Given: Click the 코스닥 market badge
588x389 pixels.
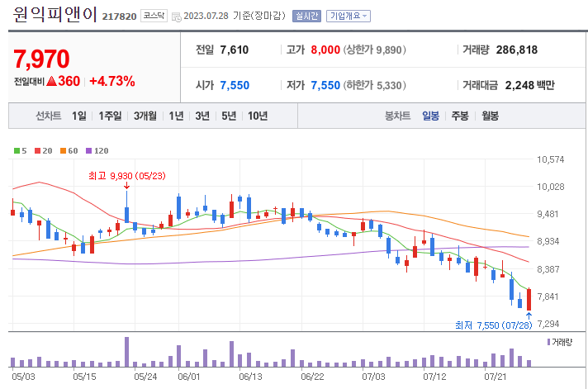Looking at the screenshot, I should point(154,16).
